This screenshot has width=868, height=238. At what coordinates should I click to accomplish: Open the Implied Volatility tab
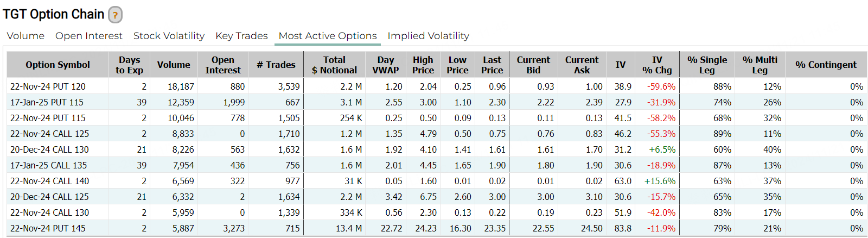click(x=428, y=36)
